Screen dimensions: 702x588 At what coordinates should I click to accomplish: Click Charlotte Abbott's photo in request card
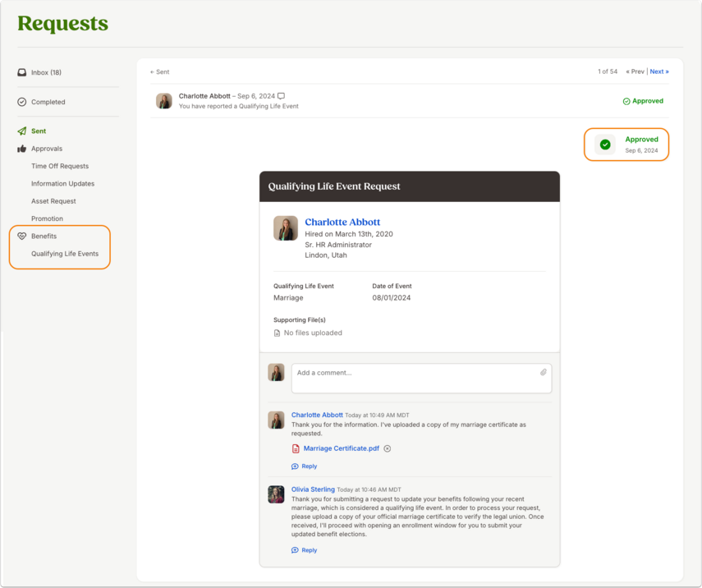pyautogui.click(x=286, y=228)
